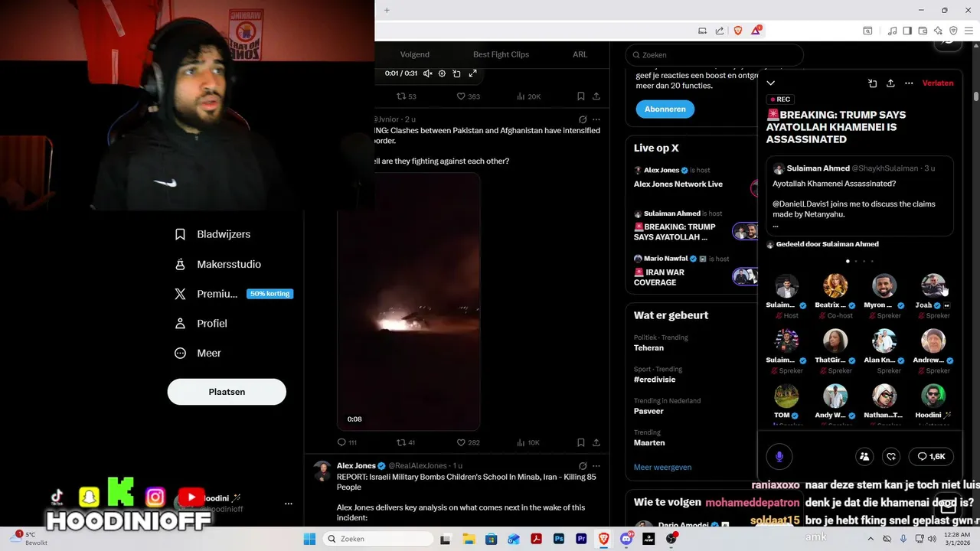Image resolution: width=980 pixels, height=551 pixels.
Task: Share the Space with upload icon
Action: click(x=890, y=83)
